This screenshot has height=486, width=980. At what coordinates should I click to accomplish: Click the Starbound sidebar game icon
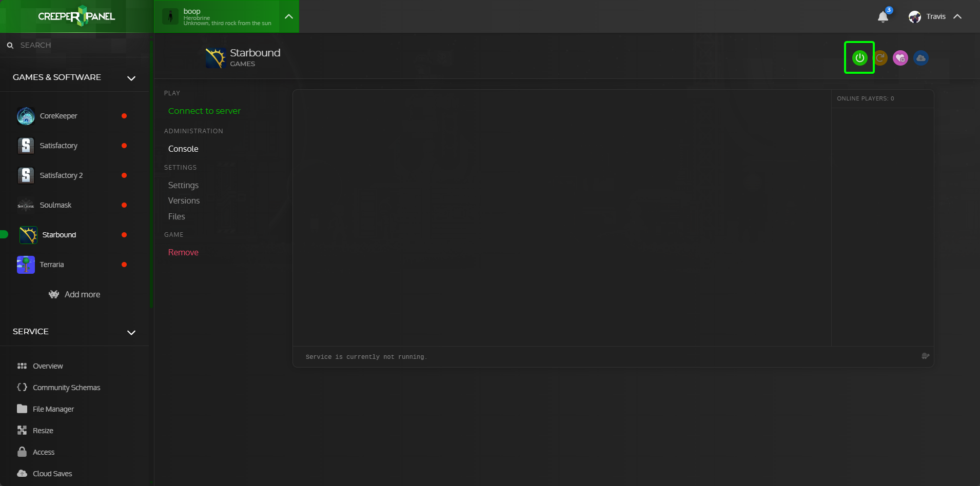click(x=28, y=235)
